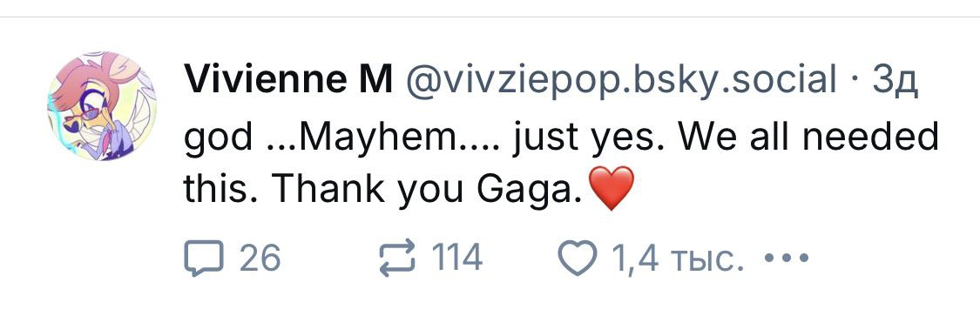Like the post with the heart outline icon
Viewport: 980px width, 316px height.
tap(577, 258)
